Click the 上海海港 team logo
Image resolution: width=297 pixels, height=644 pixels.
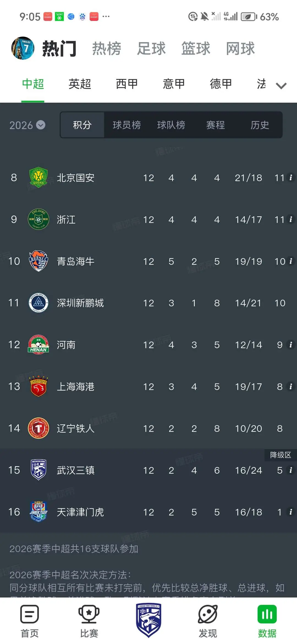pos(38,386)
